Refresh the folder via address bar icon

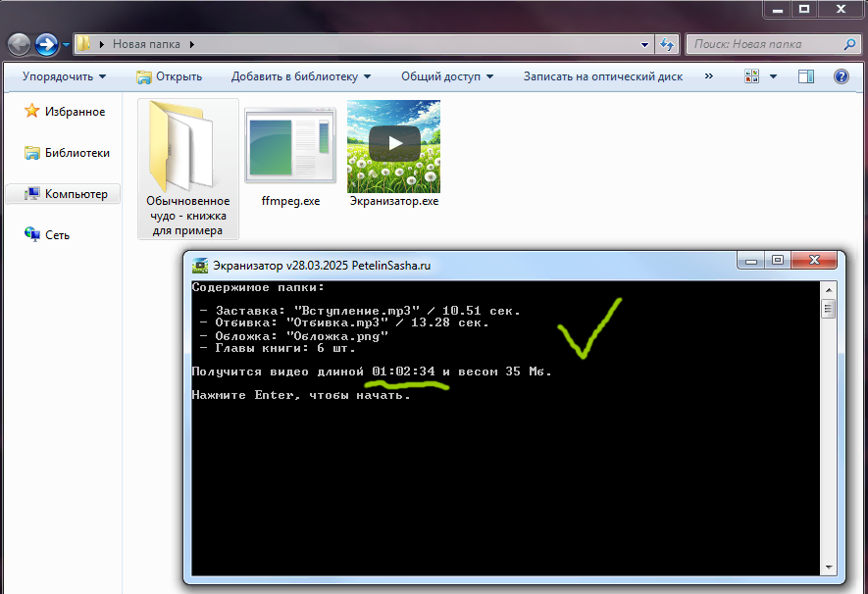pos(667,44)
